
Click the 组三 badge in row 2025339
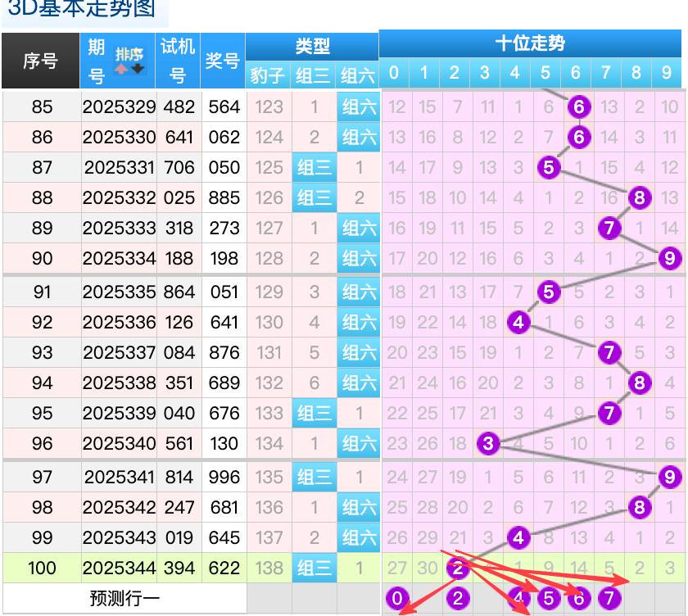point(315,413)
